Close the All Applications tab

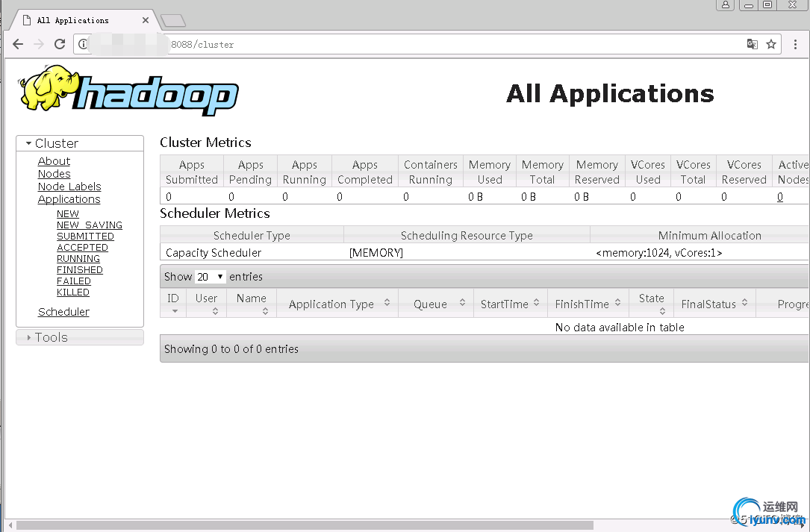coord(145,20)
